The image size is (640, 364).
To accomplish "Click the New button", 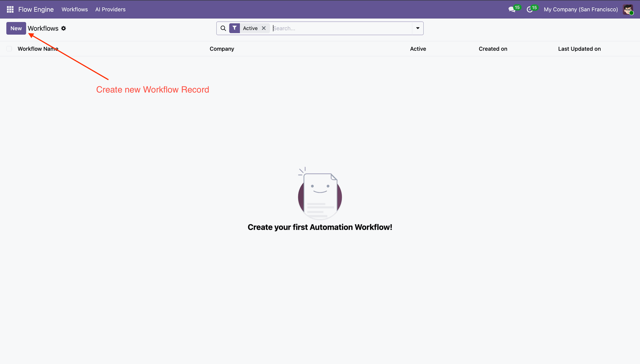I will [x=16, y=28].
